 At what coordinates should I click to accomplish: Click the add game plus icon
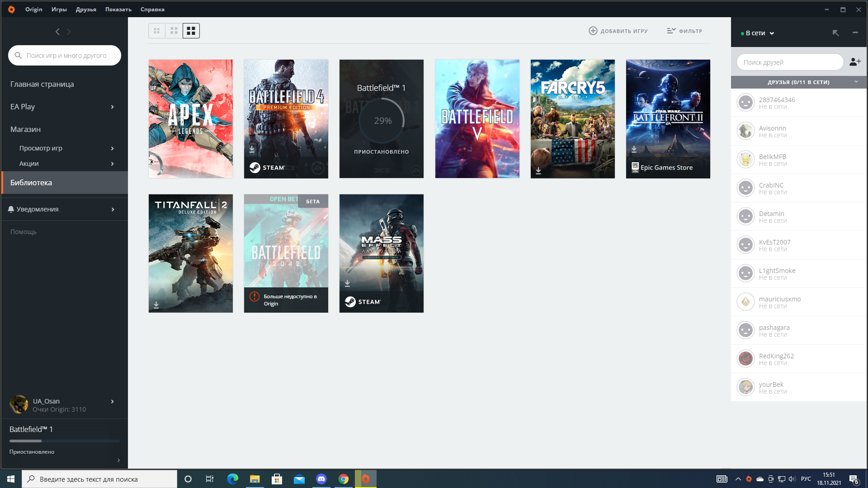point(593,31)
